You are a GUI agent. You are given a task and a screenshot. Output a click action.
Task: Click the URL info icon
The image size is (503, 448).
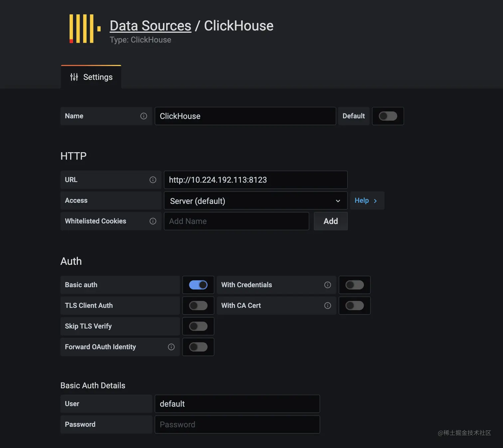pyautogui.click(x=153, y=180)
